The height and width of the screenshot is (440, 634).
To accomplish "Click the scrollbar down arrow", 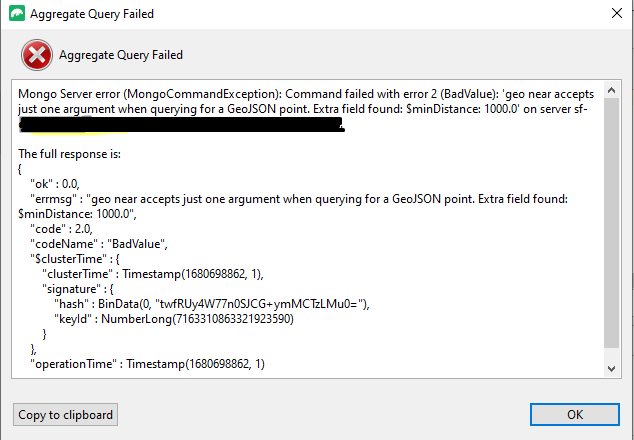I will [611, 368].
